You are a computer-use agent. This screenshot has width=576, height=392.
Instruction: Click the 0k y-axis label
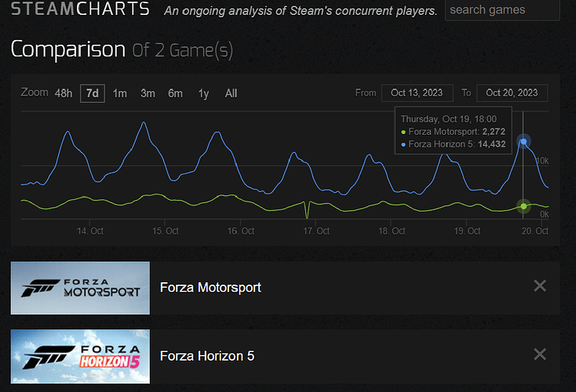(545, 214)
